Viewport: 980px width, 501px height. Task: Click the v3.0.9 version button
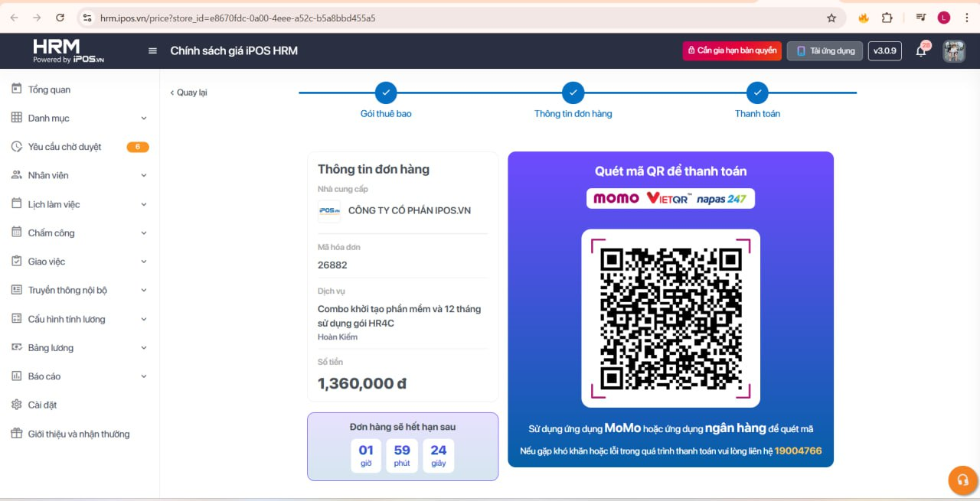point(885,50)
